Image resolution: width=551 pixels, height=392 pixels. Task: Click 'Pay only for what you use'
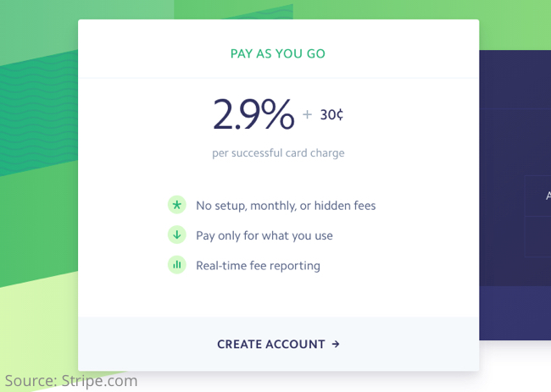pyautogui.click(x=264, y=235)
